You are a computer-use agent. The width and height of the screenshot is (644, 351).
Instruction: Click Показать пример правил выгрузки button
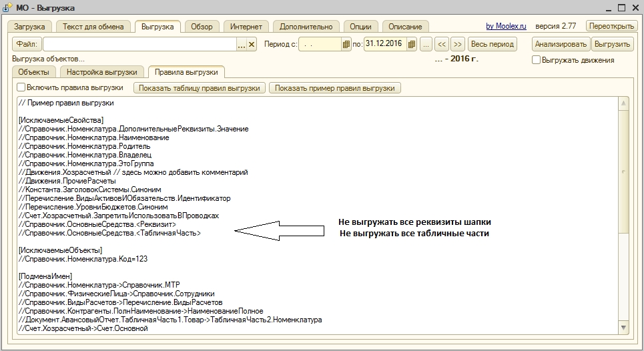(335, 88)
